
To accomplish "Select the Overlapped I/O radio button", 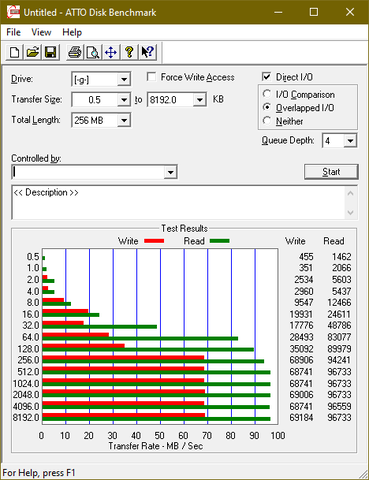I will [x=267, y=107].
